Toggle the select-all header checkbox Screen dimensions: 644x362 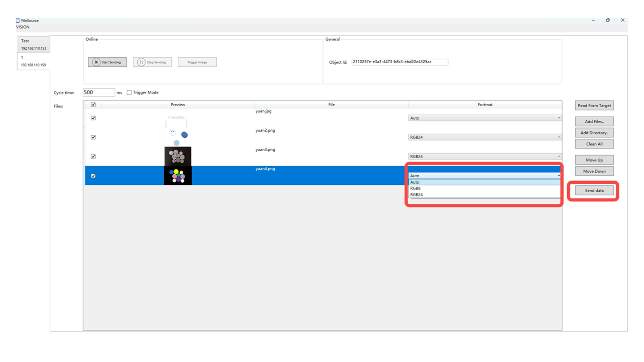point(93,105)
